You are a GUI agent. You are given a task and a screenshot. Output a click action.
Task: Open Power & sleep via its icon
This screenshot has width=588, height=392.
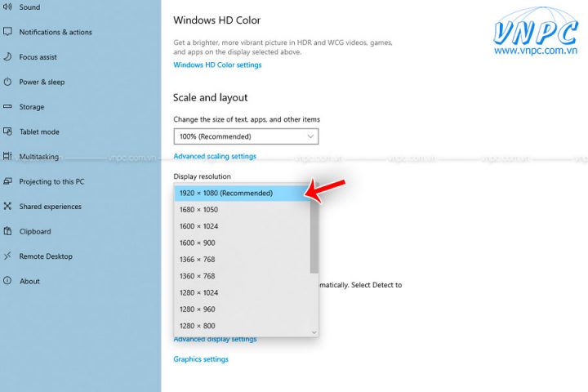click(7, 82)
